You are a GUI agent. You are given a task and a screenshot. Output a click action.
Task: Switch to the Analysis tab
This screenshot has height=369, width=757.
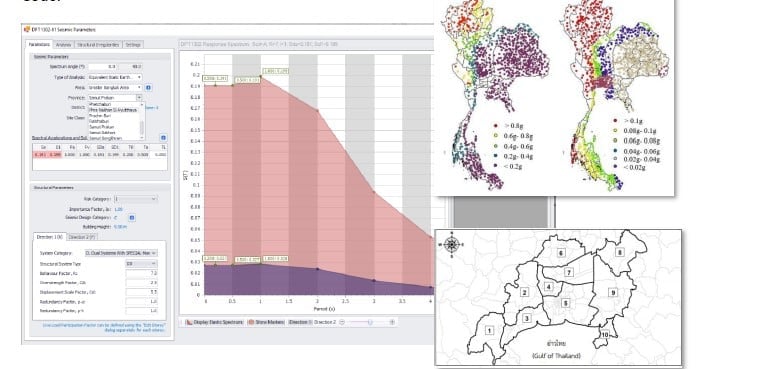pos(63,44)
